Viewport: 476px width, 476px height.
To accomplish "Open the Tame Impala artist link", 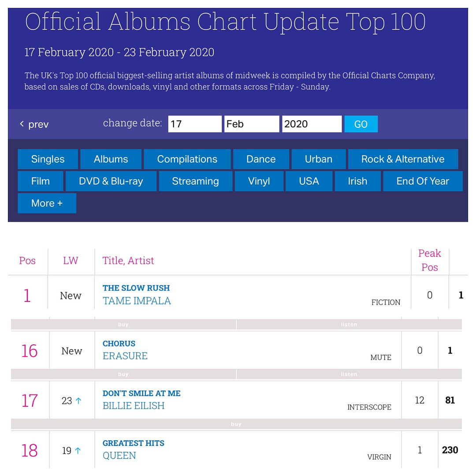I will [x=137, y=301].
